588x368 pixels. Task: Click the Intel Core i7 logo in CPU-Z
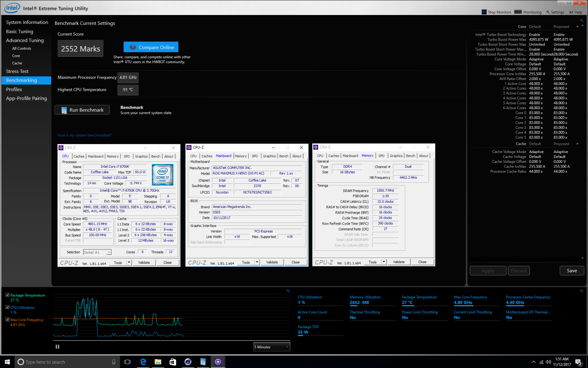tap(163, 174)
